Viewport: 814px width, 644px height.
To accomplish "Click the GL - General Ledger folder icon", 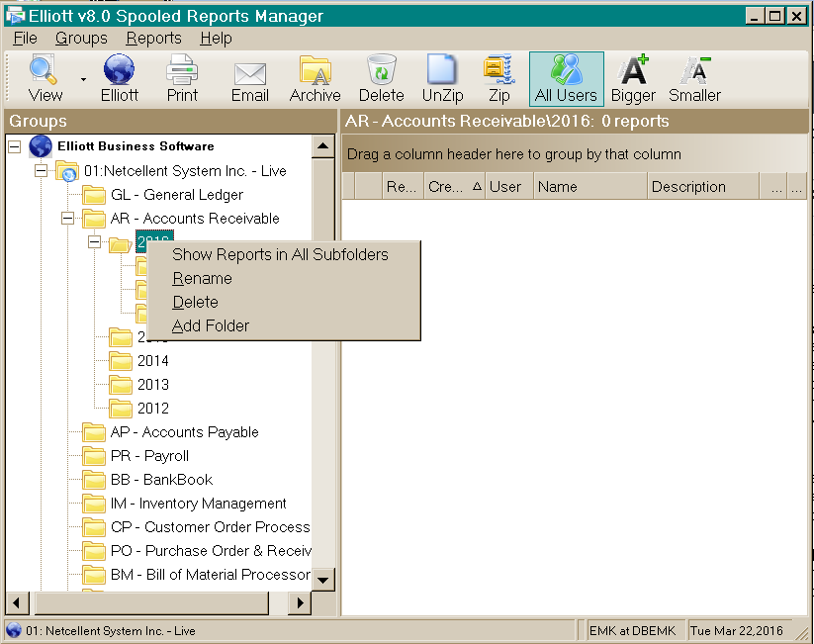I will pyautogui.click(x=94, y=195).
